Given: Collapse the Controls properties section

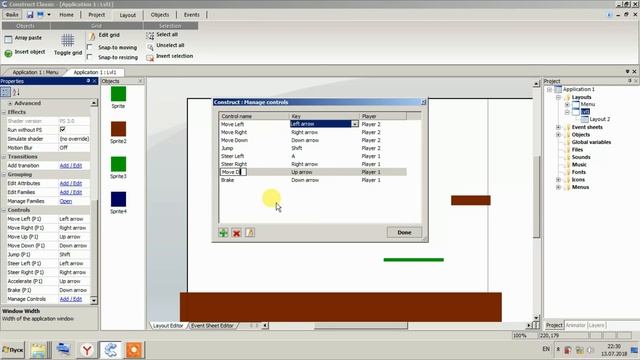Looking at the screenshot, I should 4,210.
